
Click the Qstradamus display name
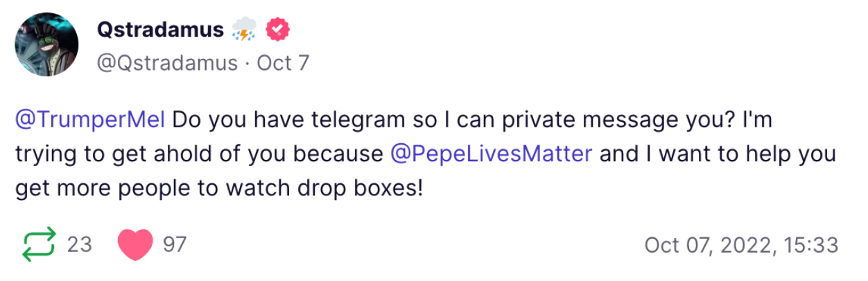(x=160, y=30)
